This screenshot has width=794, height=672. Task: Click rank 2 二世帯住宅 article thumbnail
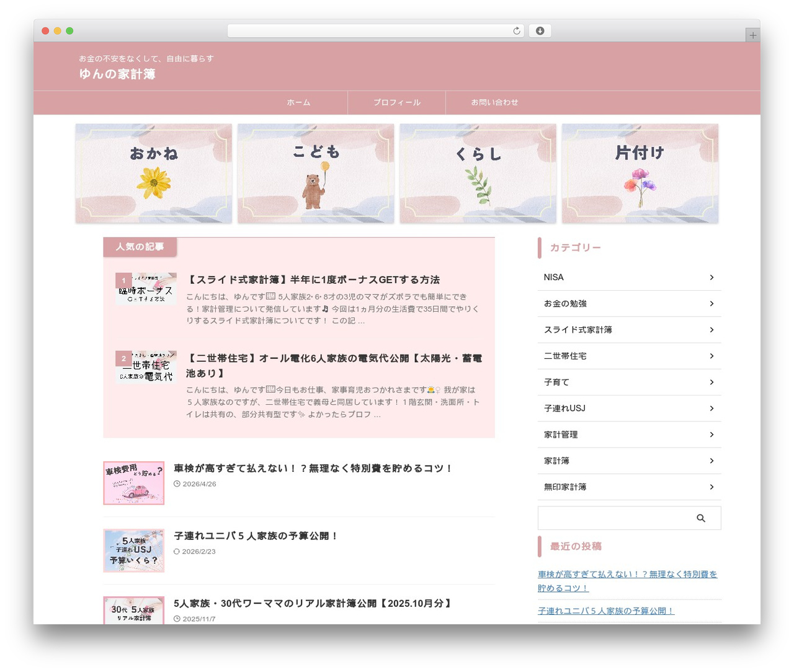point(146,367)
